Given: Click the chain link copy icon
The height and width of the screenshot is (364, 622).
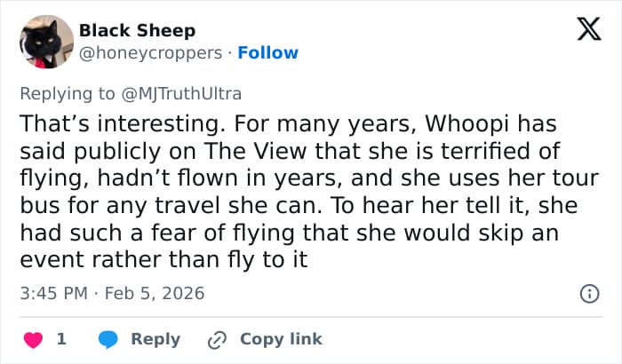Looking at the screenshot, I should (x=217, y=339).
